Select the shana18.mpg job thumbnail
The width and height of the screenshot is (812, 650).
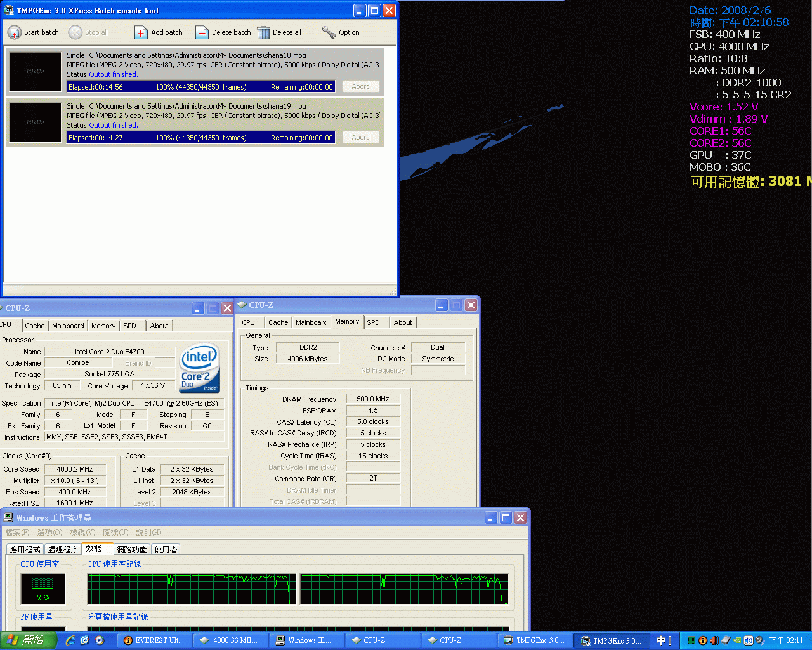click(x=36, y=72)
